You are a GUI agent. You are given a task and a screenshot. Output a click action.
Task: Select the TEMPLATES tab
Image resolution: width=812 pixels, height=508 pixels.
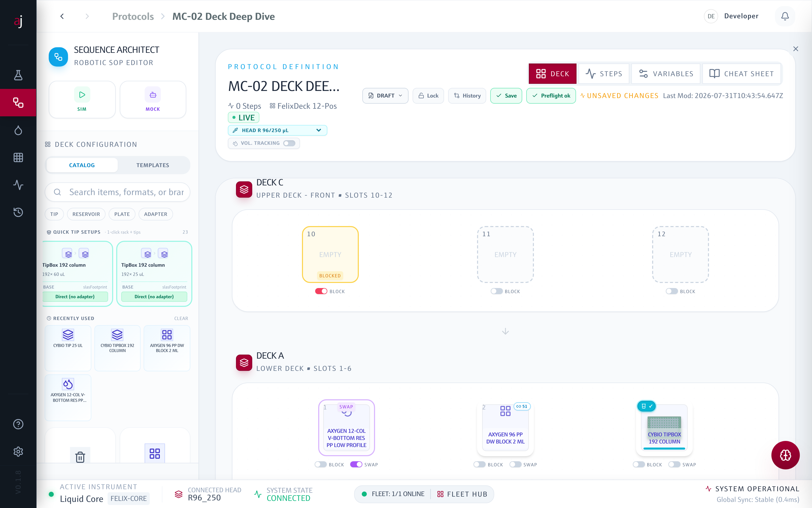tap(153, 165)
